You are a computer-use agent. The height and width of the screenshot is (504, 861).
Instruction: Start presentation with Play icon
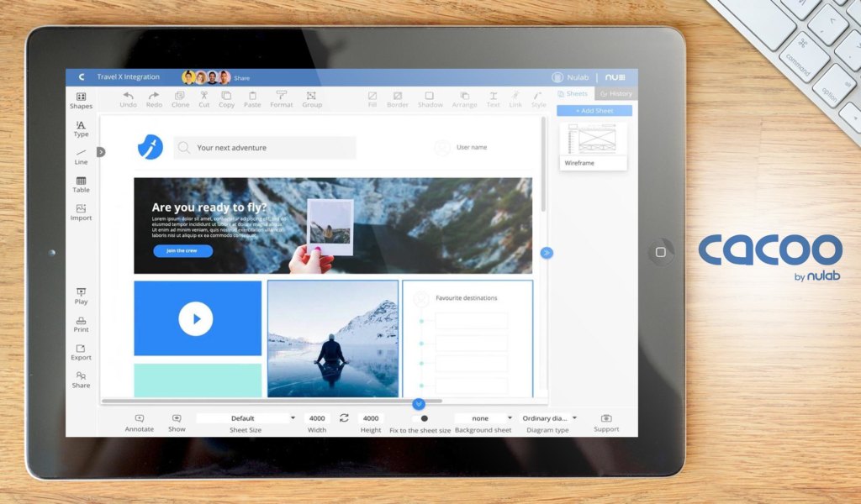[x=81, y=293]
